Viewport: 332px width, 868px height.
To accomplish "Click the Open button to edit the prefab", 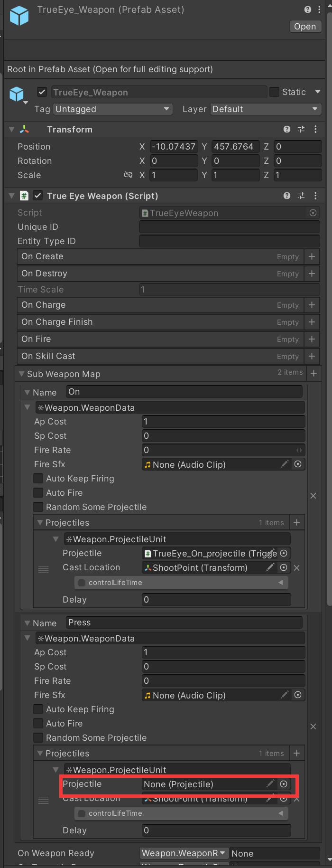I will [x=305, y=27].
